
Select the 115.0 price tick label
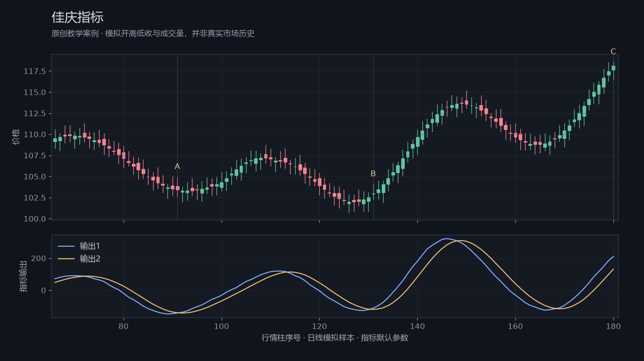(x=35, y=93)
